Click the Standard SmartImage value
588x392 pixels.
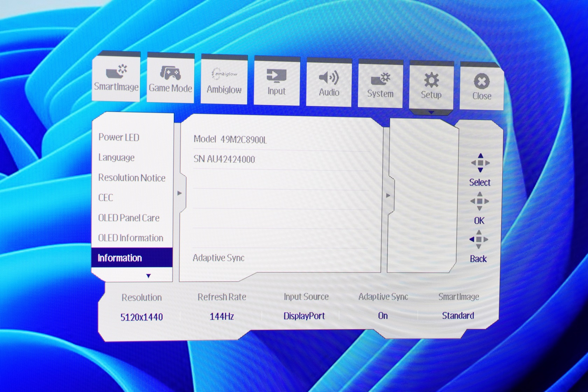click(458, 316)
